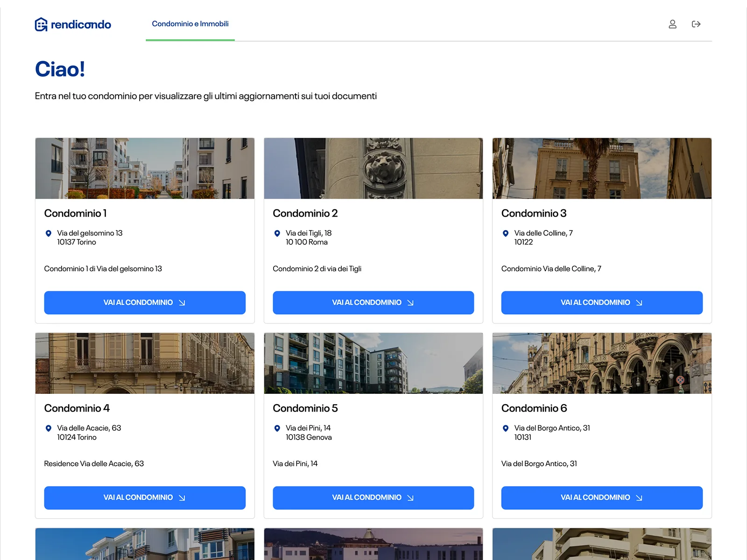This screenshot has width=747, height=560.
Task: Click the Condominio 2 lion sculpture photo
Action: (x=373, y=168)
